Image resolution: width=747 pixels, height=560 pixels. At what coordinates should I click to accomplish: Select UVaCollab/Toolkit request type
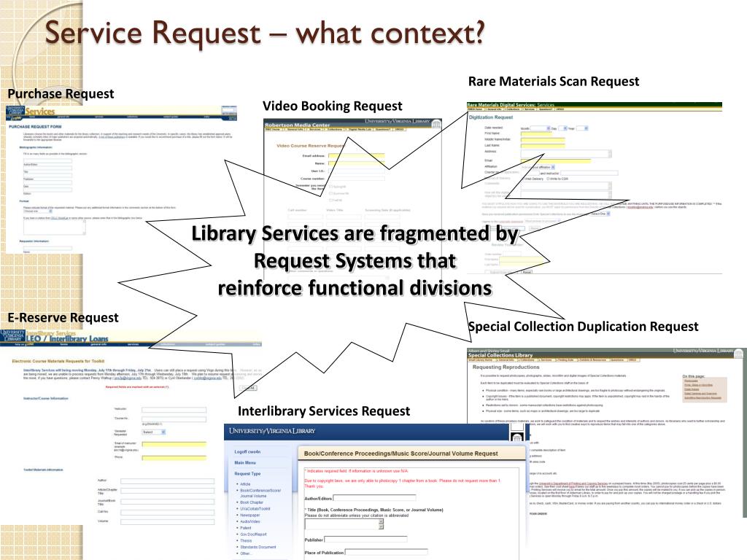pos(255,508)
